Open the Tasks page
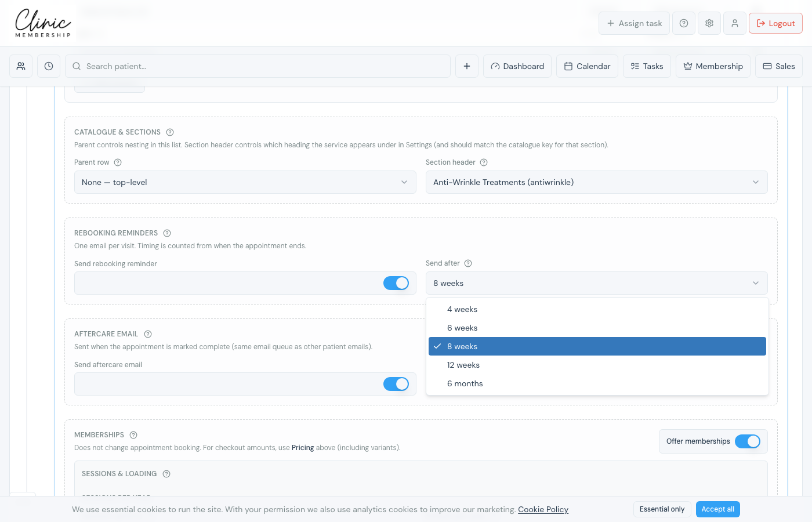Viewport: 812px width, 522px height. click(647, 66)
